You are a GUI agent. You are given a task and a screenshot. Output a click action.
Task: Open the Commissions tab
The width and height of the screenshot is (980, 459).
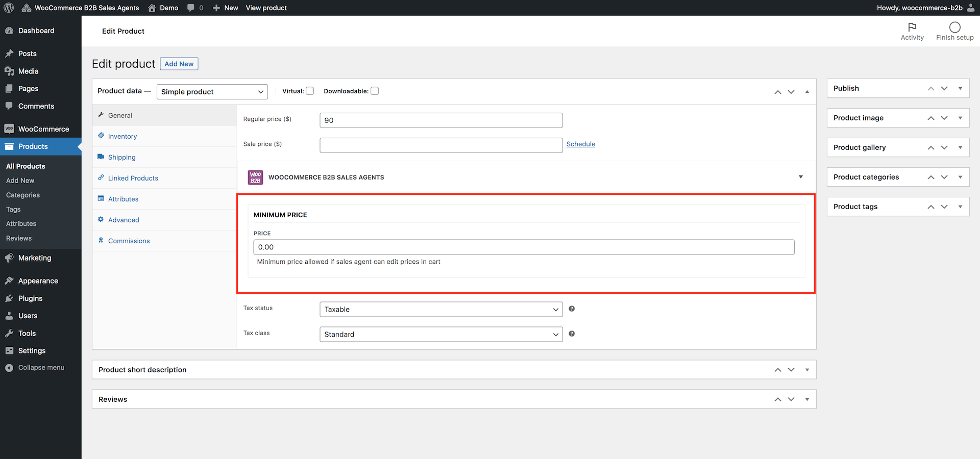click(x=129, y=241)
